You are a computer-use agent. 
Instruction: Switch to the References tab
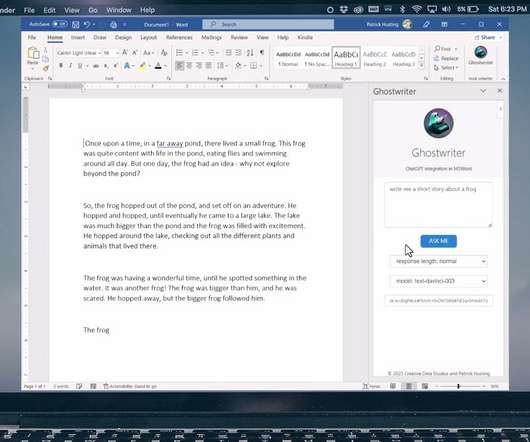(x=179, y=37)
